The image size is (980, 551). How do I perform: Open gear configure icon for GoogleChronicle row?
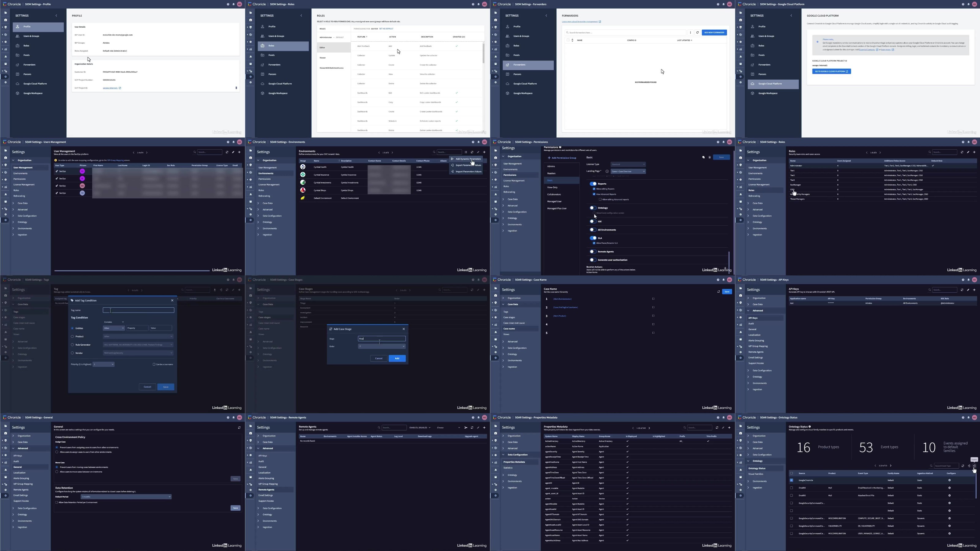coord(949,480)
